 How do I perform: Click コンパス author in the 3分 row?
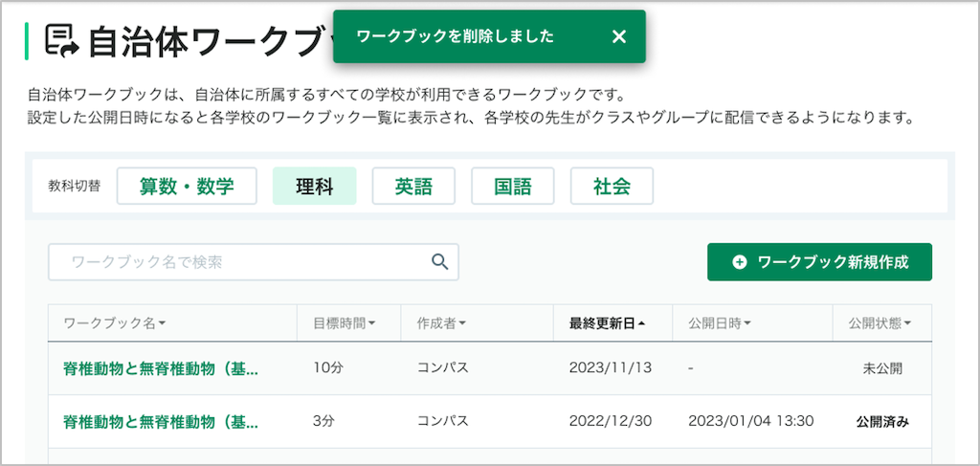click(x=442, y=421)
